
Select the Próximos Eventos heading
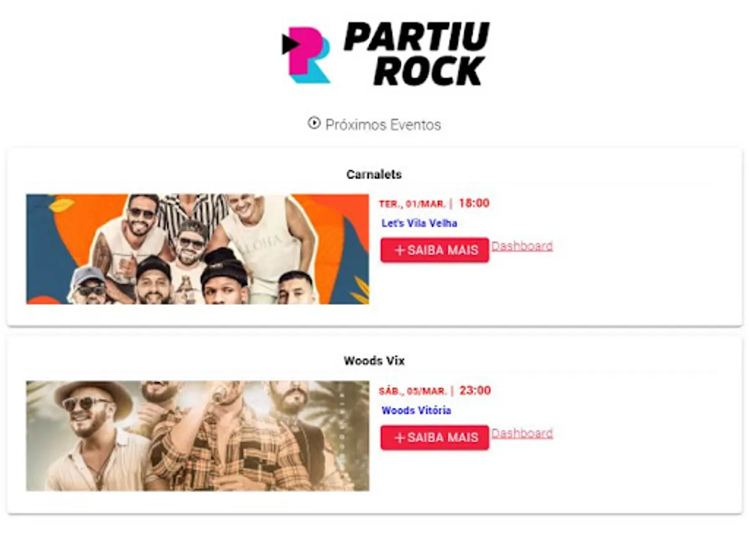[x=383, y=124]
